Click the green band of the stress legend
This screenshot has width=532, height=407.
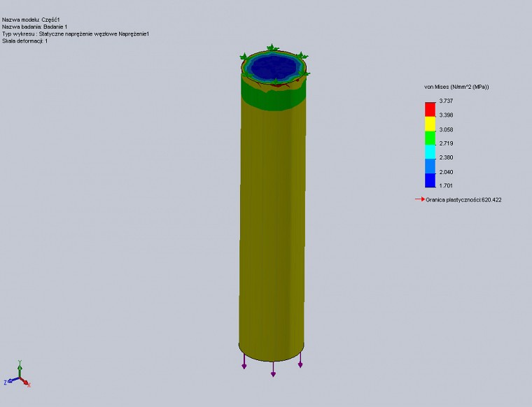430,138
